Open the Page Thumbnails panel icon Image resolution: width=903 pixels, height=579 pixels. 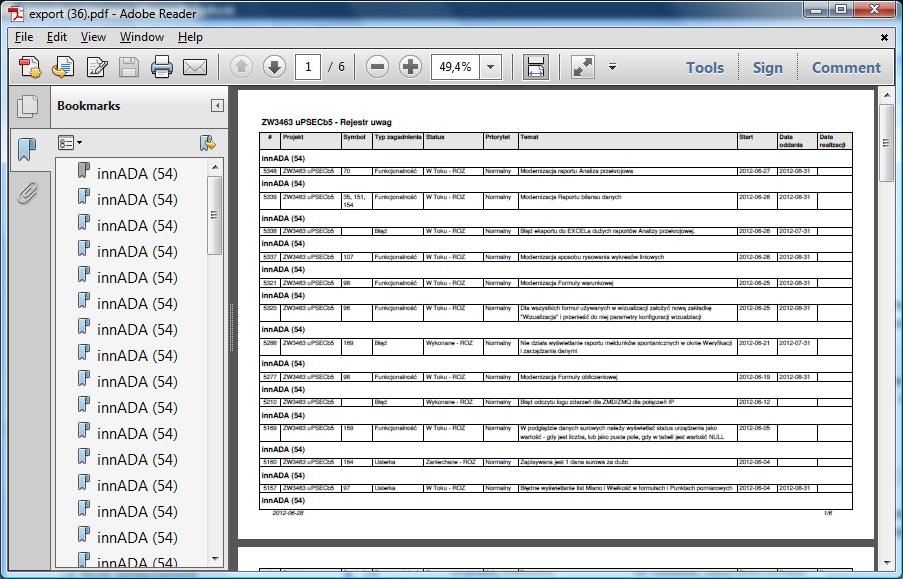coord(28,107)
